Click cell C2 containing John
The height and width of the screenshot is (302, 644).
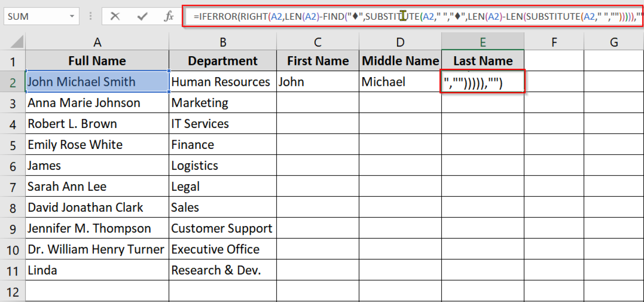point(317,81)
